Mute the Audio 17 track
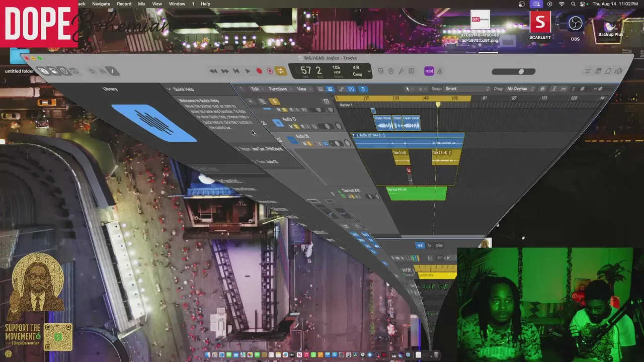This screenshot has height=362, width=644. coord(290,126)
